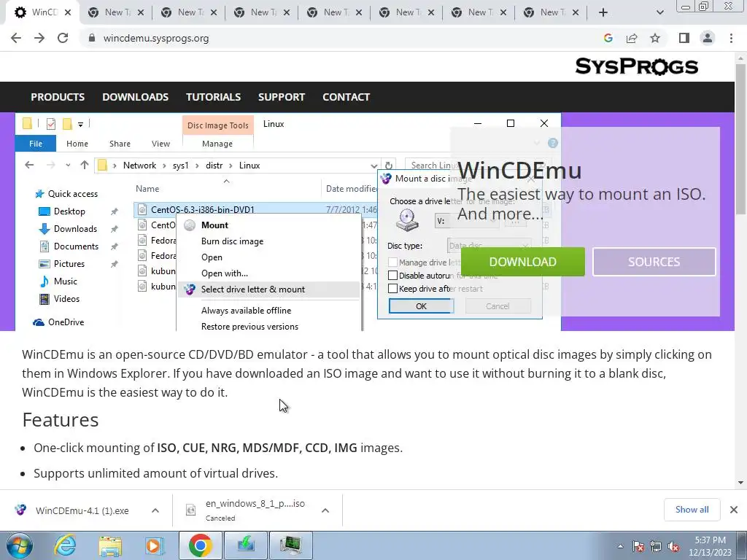The height and width of the screenshot is (560, 747).
Task: Open the tab search chevron
Action: (x=659, y=12)
